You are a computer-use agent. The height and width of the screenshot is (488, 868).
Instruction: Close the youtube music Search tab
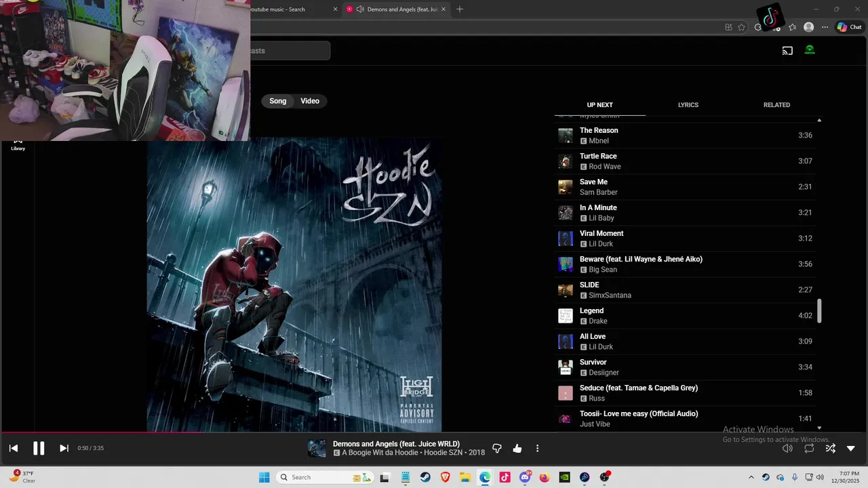336,9
